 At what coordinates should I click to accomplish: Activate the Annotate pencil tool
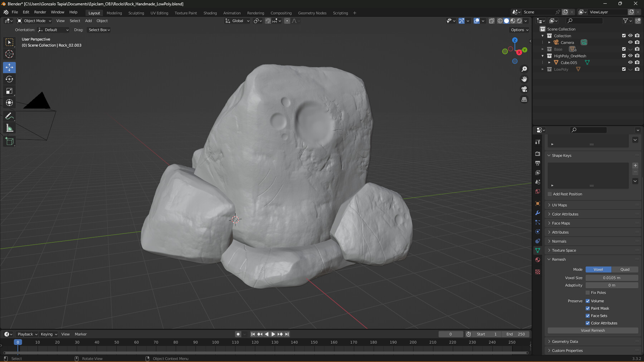(x=10, y=116)
